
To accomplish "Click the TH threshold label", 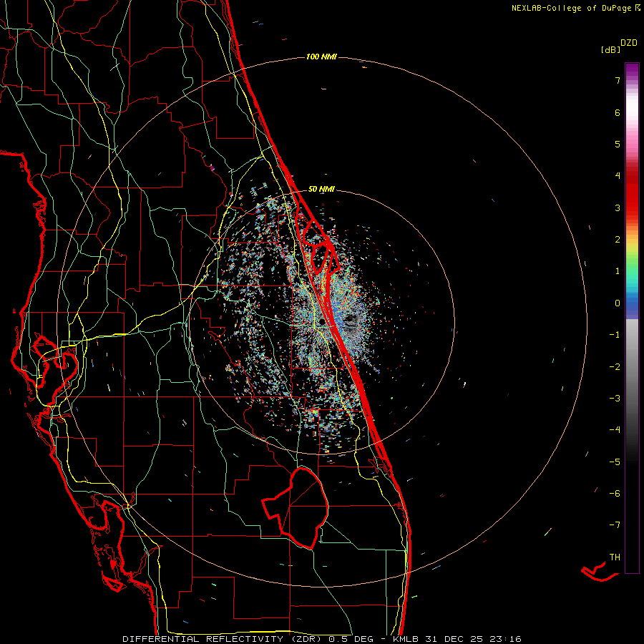I will coord(615,557).
